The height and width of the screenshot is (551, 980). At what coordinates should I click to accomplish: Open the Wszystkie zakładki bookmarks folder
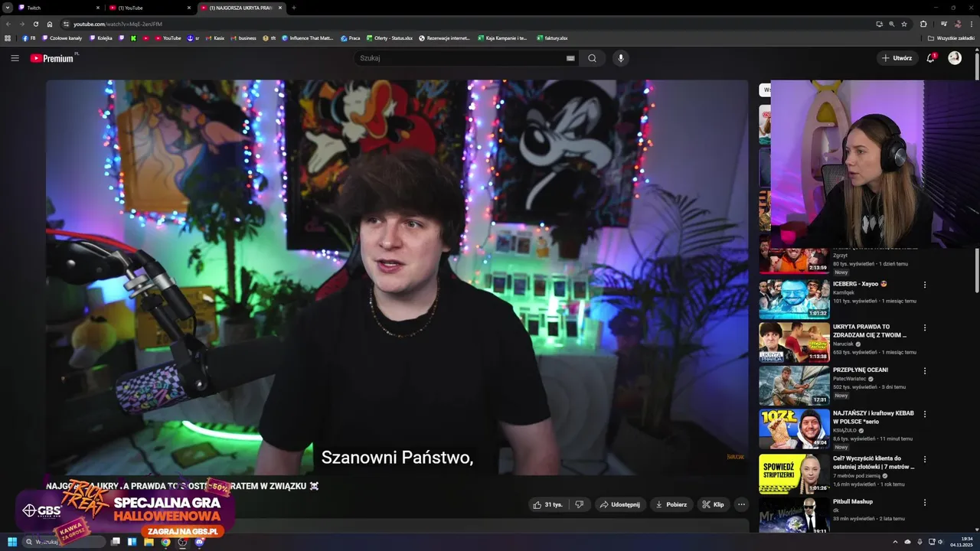pos(951,37)
